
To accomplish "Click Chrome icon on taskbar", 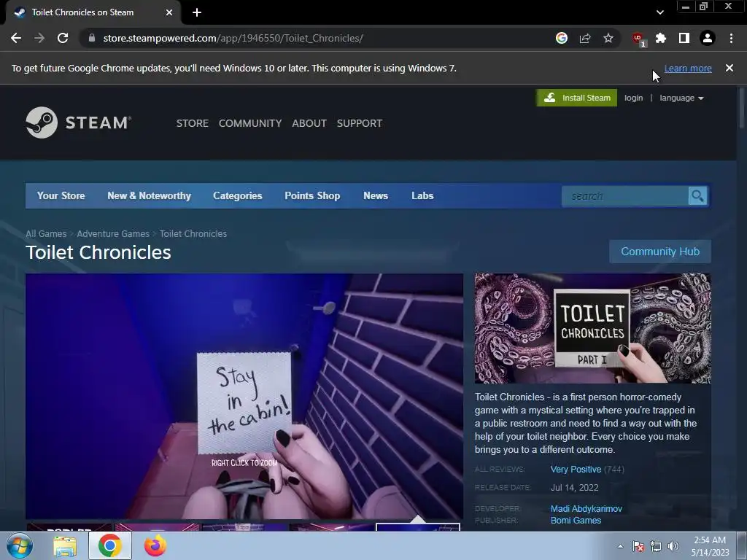I will click(109, 546).
